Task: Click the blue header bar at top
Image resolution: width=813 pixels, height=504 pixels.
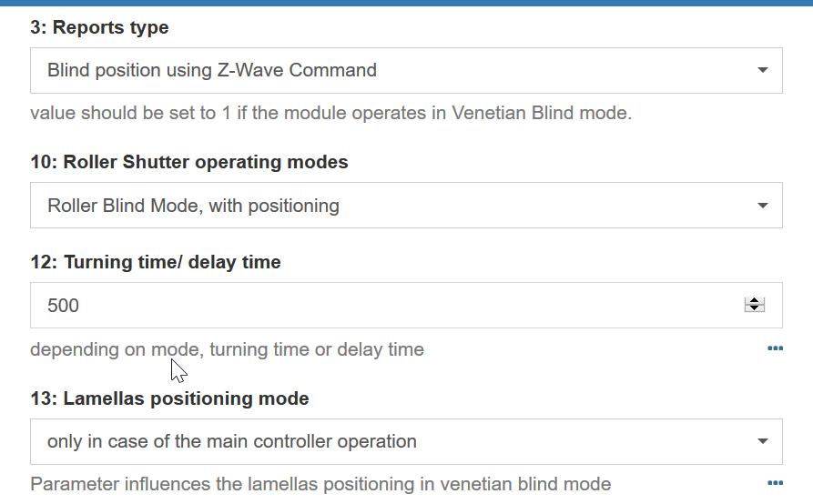Action: pos(406,3)
